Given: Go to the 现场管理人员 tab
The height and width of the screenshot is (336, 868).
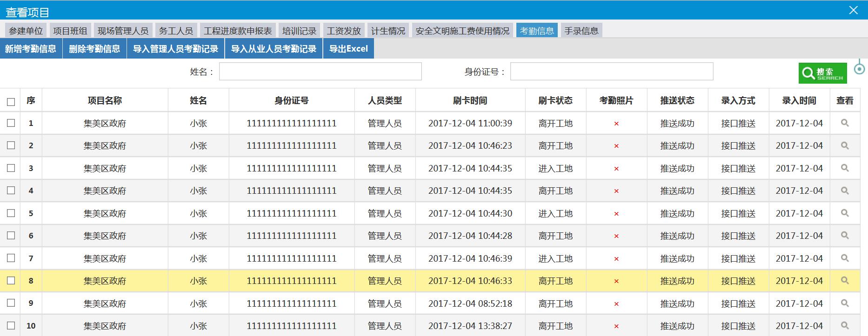Looking at the screenshot, I should click(x=123, y=31).
